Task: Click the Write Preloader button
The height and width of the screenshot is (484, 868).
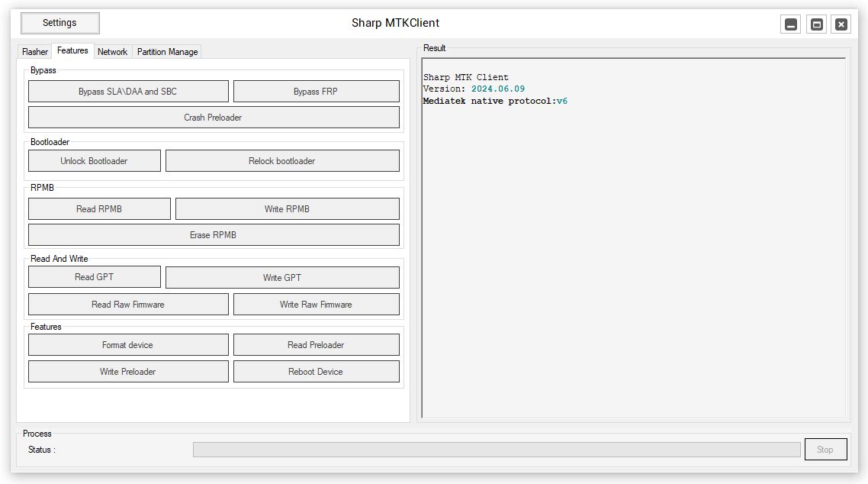Action: [x=128, y=372]
